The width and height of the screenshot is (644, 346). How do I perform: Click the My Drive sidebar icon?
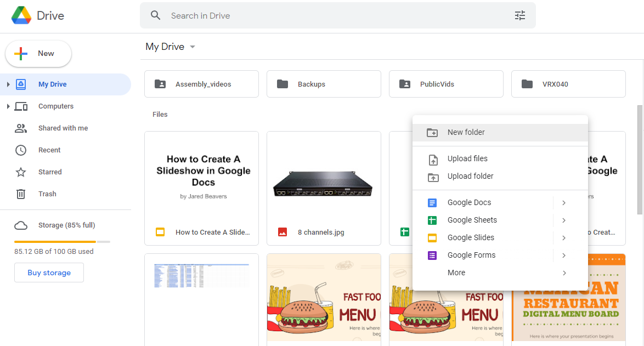point(21,84)
